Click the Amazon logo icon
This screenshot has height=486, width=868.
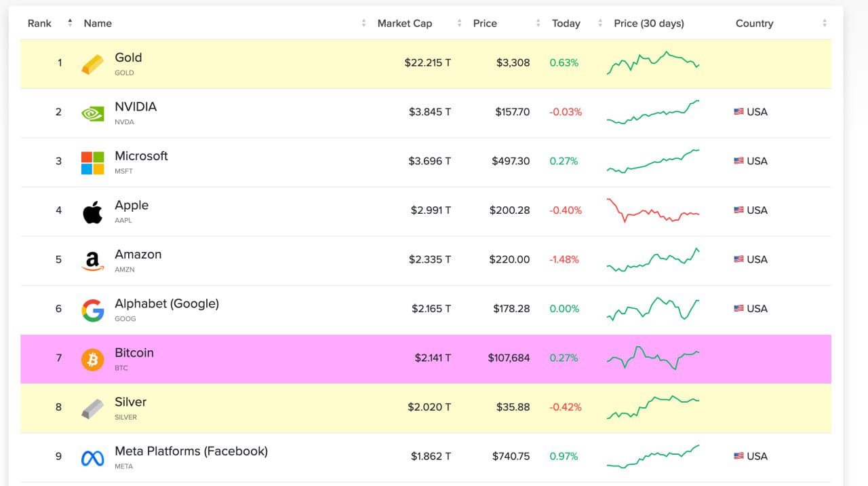(x=93, y=261)
